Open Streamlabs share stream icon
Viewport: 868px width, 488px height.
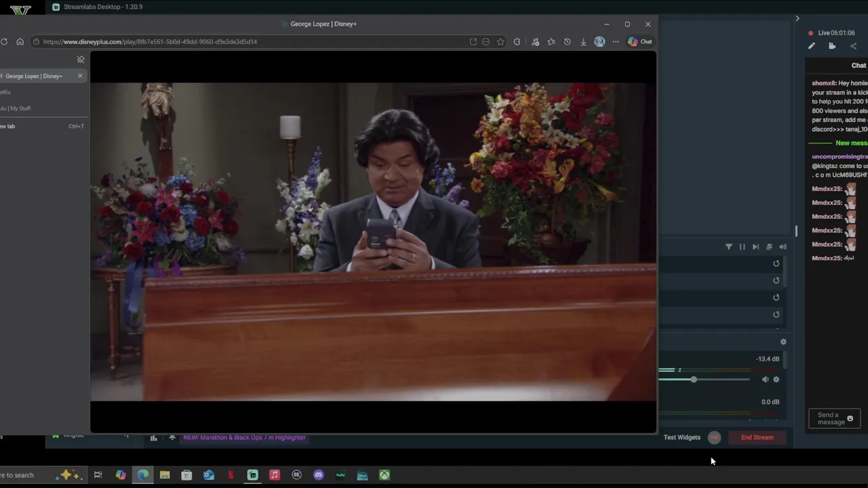click(x=853, y=46)
